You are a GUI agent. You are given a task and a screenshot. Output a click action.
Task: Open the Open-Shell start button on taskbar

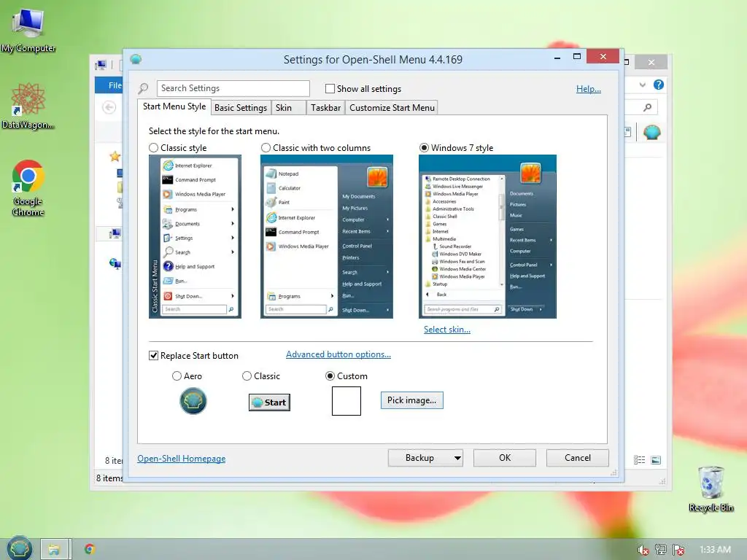[x=20, y=548]
